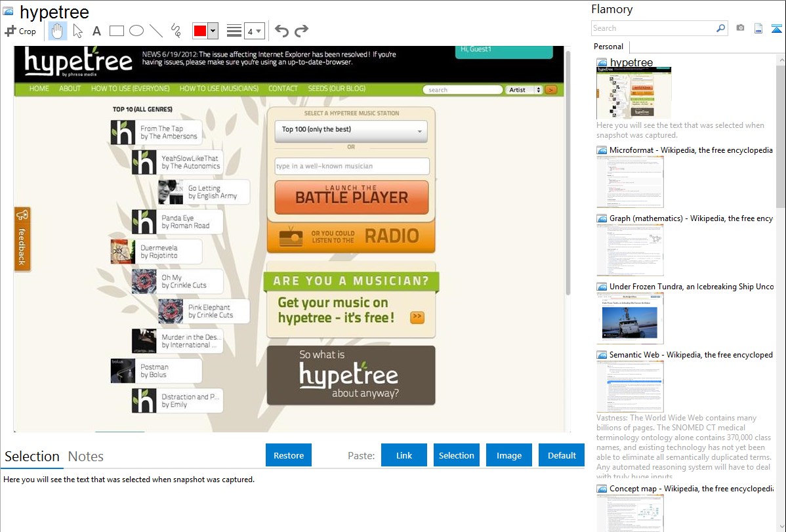
Task: Click the Paste Link button
Action: click(x=404, y=455)
